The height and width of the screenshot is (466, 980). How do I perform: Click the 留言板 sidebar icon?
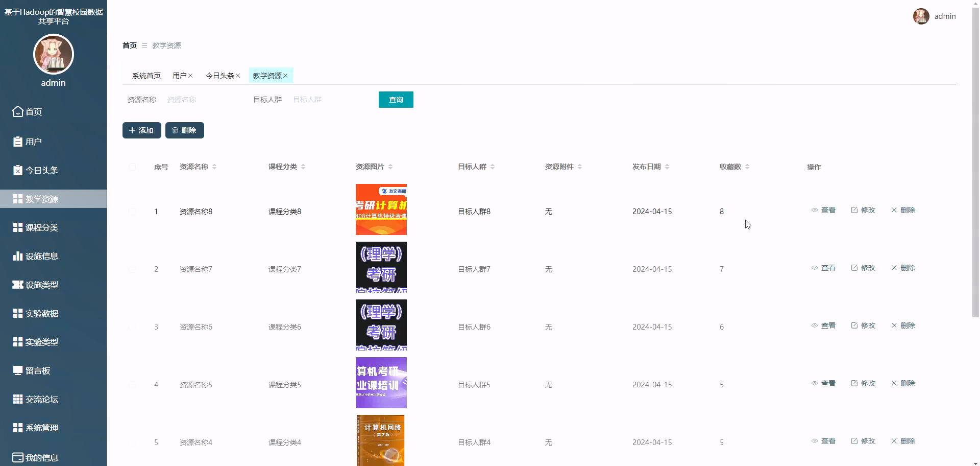coord(18,370)
